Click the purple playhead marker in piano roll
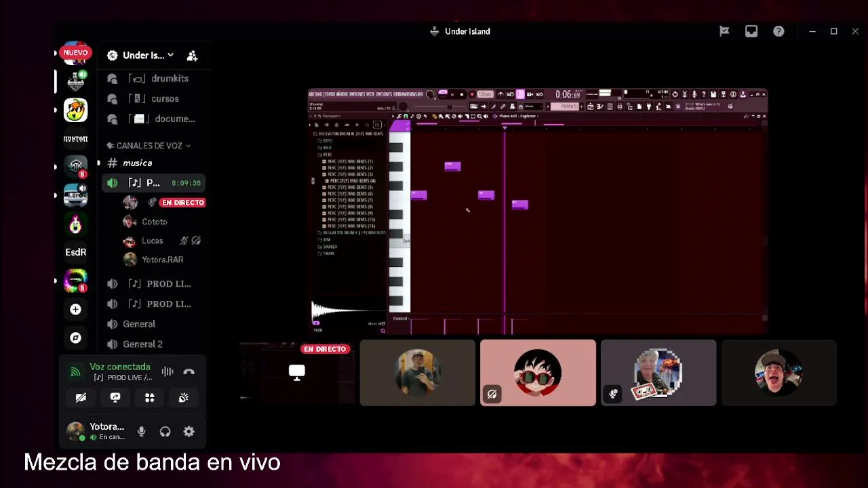This screenshot has width=868, height=488. 505,127
